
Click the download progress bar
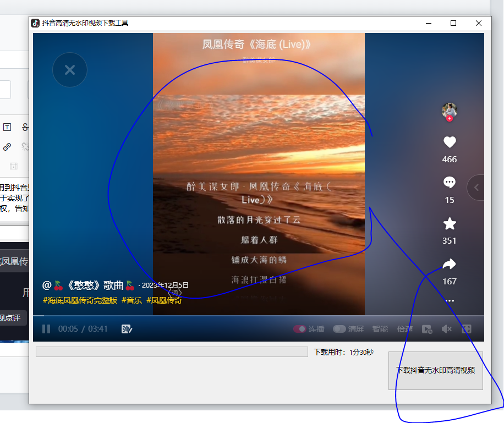(x=172, y=351)
